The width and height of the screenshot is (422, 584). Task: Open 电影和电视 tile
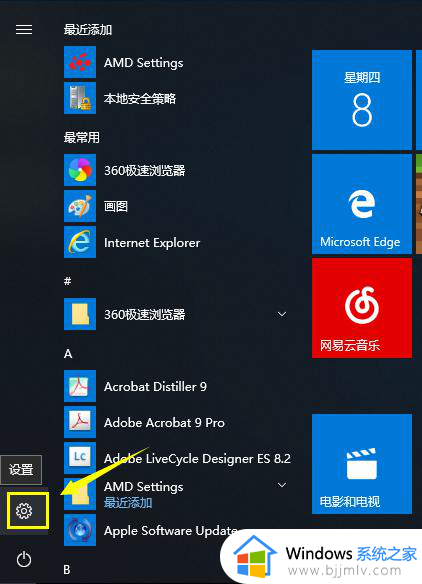click(x=362, y=464)
